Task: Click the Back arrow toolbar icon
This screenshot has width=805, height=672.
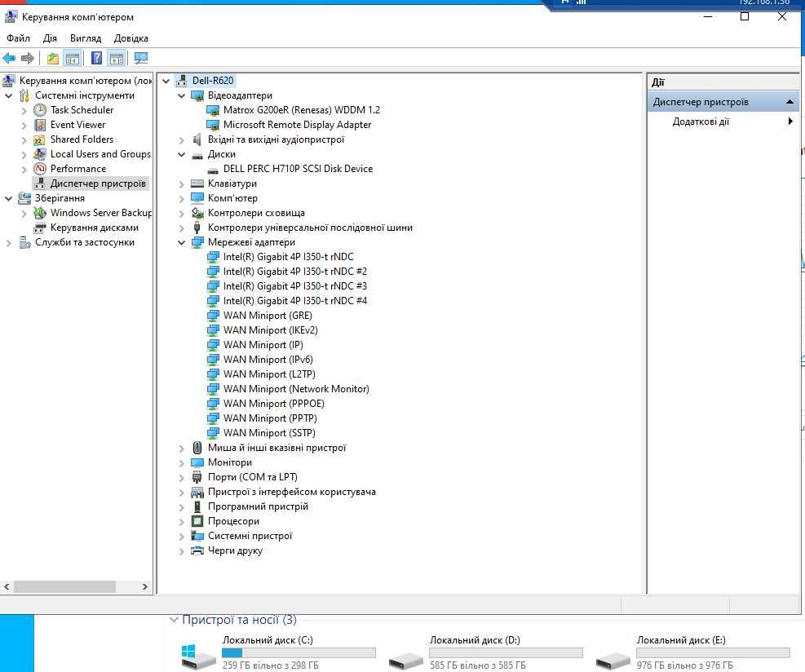Action: (9, 59)
